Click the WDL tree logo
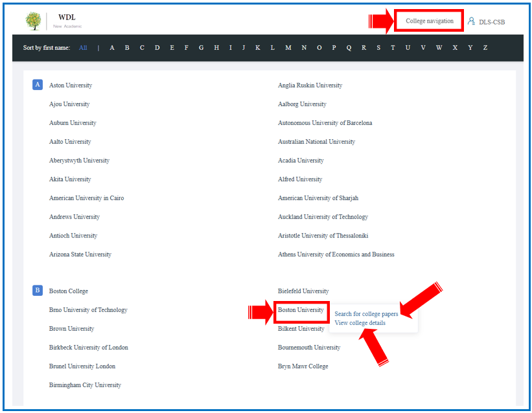Screen dimensions: 532x413 33,21
